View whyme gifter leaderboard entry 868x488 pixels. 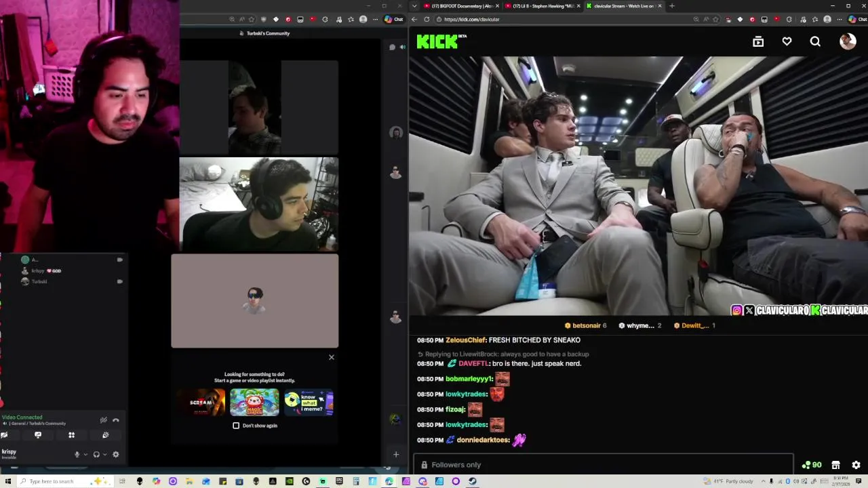pyautogui.click(x=639, y=325)
